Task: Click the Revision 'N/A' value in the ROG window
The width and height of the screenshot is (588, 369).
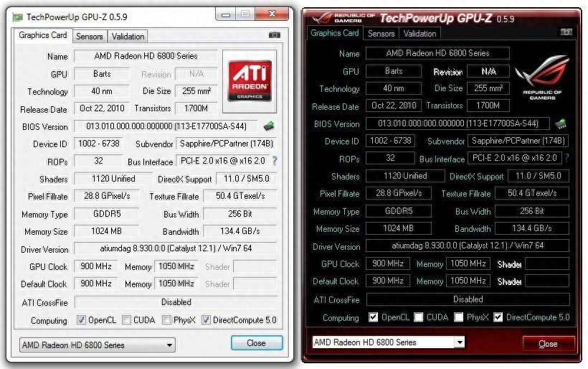Action: click(x=488, y=71)
